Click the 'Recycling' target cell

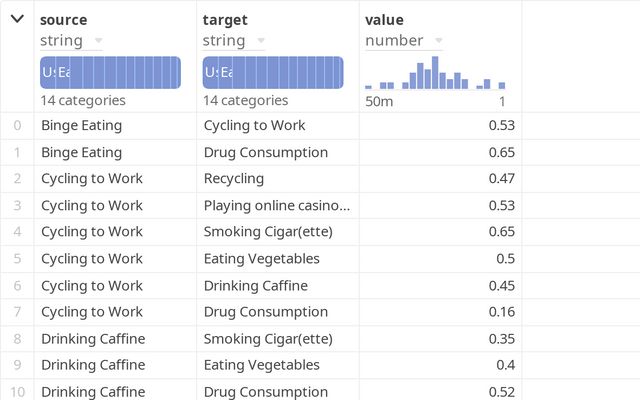point(233,179)
